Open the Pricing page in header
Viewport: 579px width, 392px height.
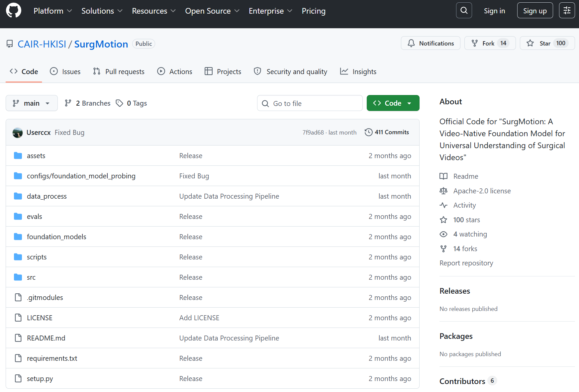click(314, 11)
